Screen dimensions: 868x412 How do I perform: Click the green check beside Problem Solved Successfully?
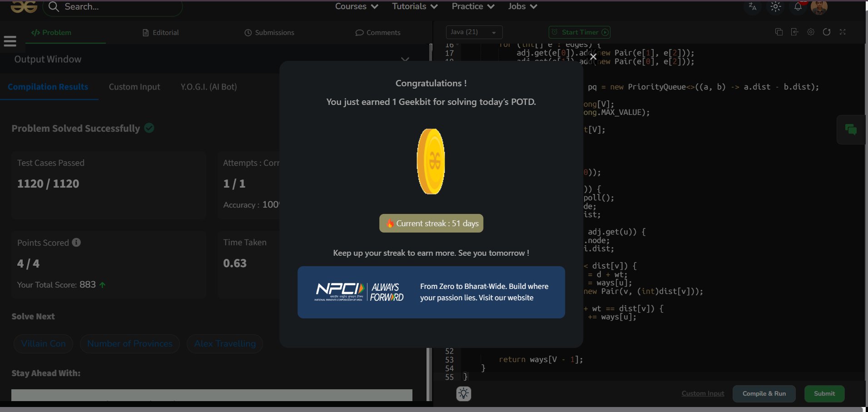point(149,128)
